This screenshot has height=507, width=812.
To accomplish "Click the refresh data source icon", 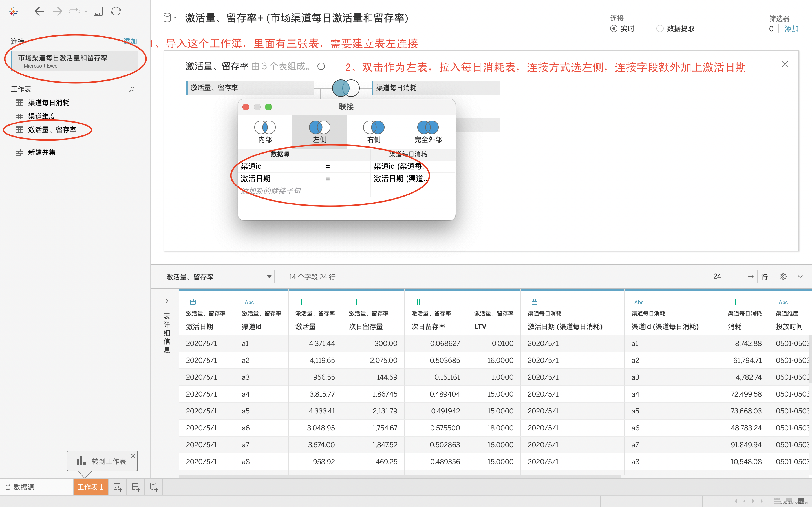I will [x=116, y=11].
